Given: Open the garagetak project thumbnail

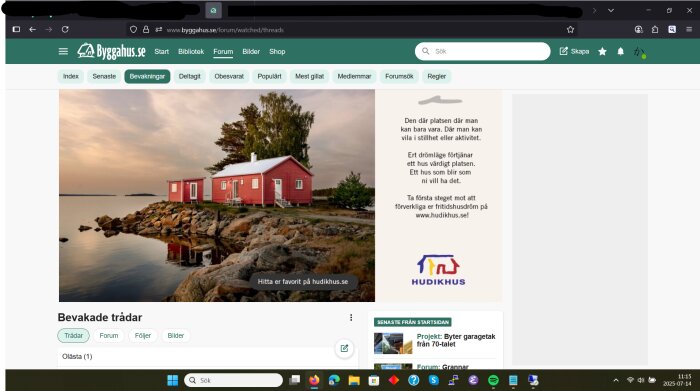Looking at the screenshot, I should click(x=393, y=343).
